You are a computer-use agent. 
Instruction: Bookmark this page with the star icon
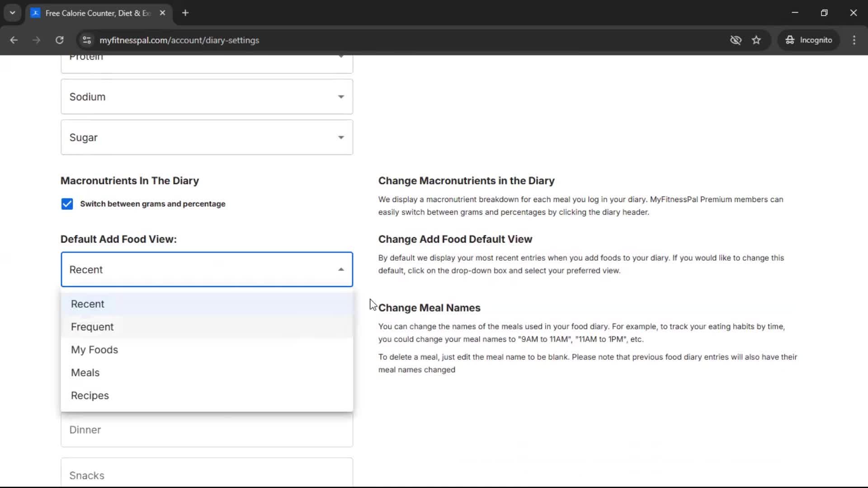[x=756, y=40]
